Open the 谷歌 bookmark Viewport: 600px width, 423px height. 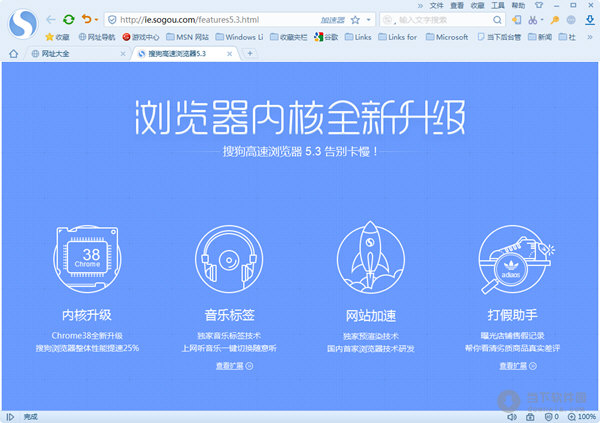[326, 37]
